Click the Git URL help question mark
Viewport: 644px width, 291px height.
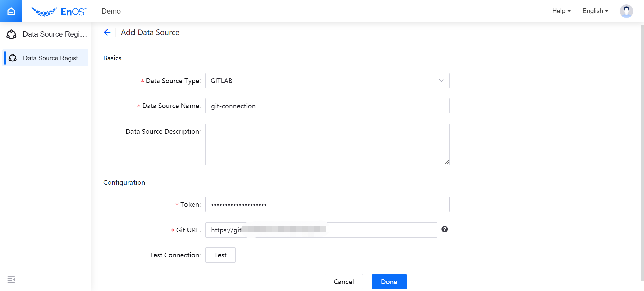444,229
